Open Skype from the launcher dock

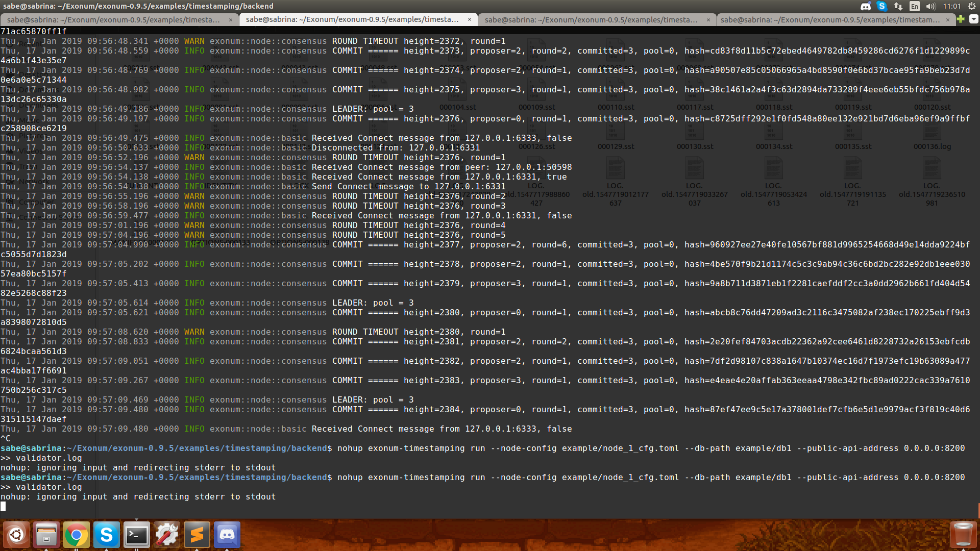click(106, 534)
